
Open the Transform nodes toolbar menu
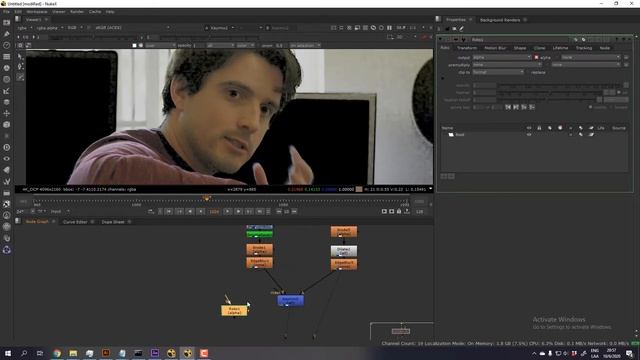pyautogui.click(x=7, y=113)
